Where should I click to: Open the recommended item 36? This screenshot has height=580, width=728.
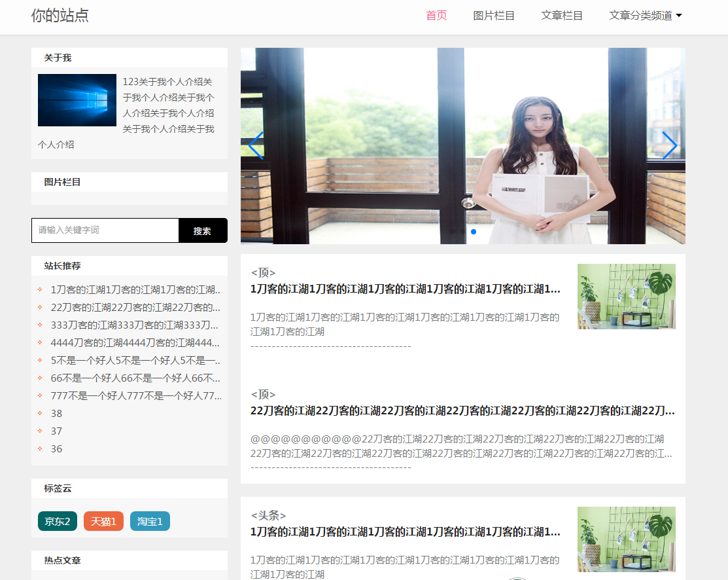pyautogui.click(x=56, y=448)
